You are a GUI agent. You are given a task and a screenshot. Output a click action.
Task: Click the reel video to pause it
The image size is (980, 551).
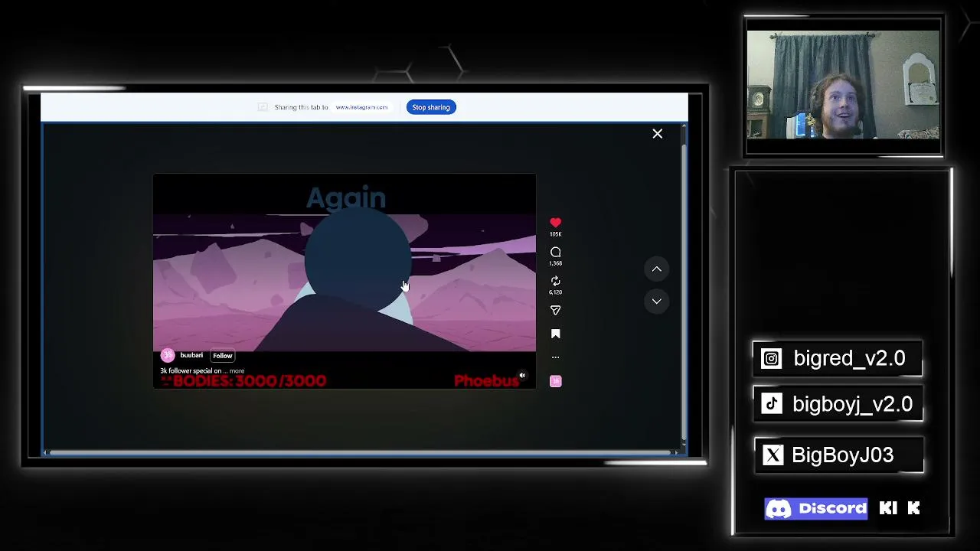[x=345, y=281]
